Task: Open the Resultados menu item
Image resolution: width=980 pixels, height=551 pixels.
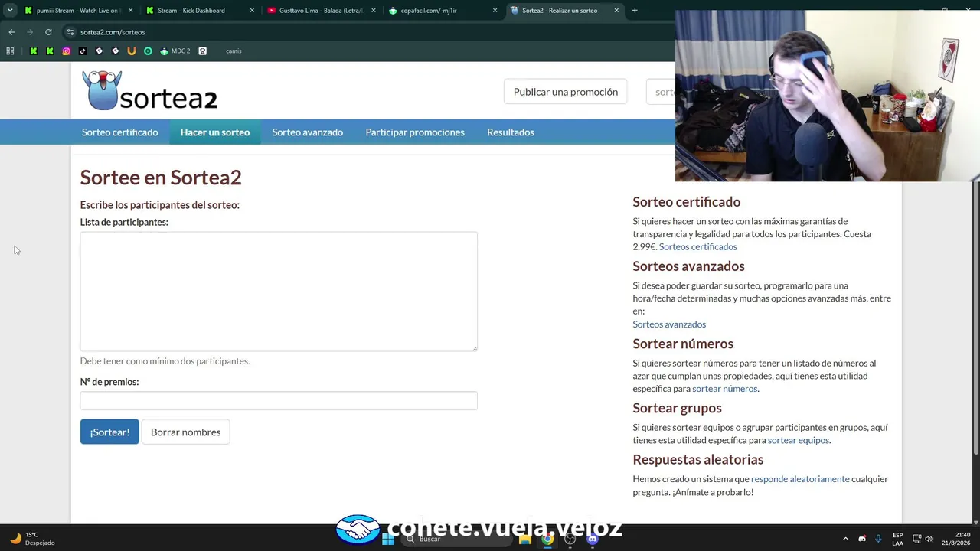Action: click(511, 132)
